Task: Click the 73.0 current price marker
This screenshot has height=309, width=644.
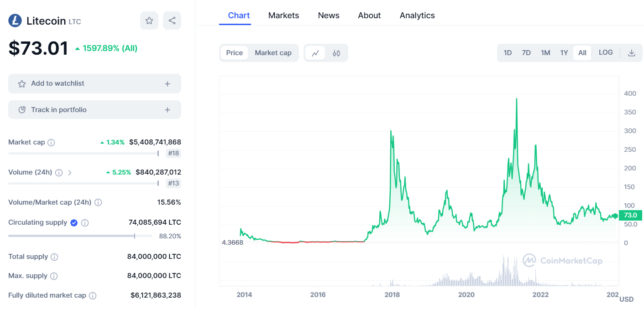Action: 630,216
